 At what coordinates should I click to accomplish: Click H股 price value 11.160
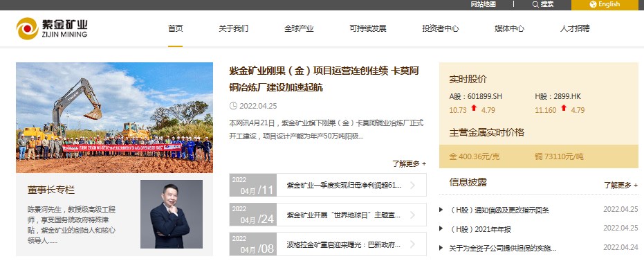click(545, 110)
